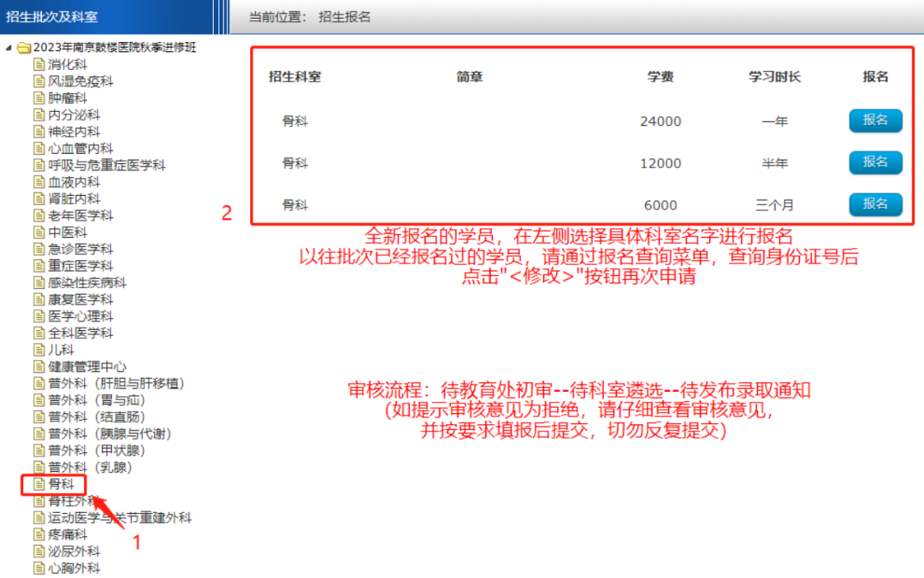
Task: Select 普外科（胰腺与代谢）department
Action: click(x=110, y=433)
